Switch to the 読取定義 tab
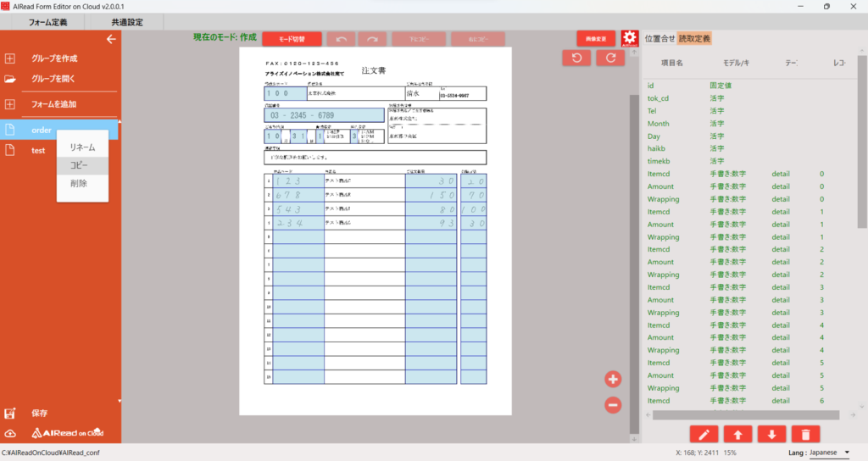868x461 pixels. 694,38
